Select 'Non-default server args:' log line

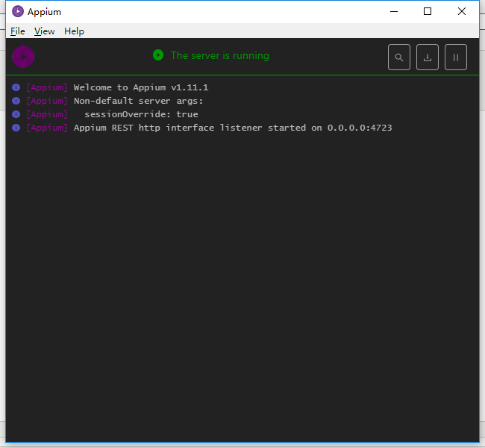pyautogui.click(x=138, y=101)
